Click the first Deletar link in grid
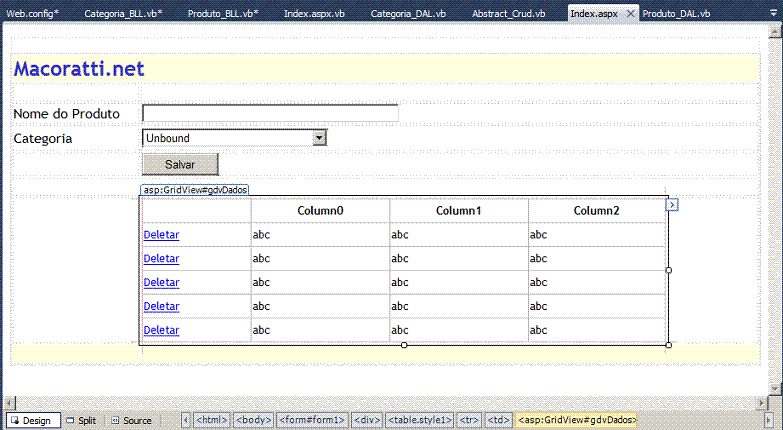 point(161,235)
